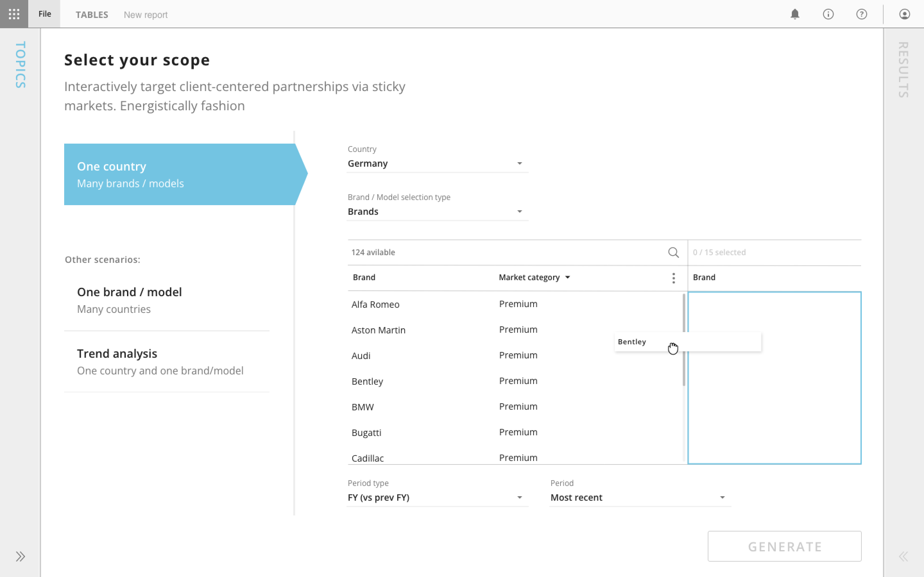This screenshot has height=577, width=924.
Task: Expand the Topics panel with double chevron
Action: [20, 556]
